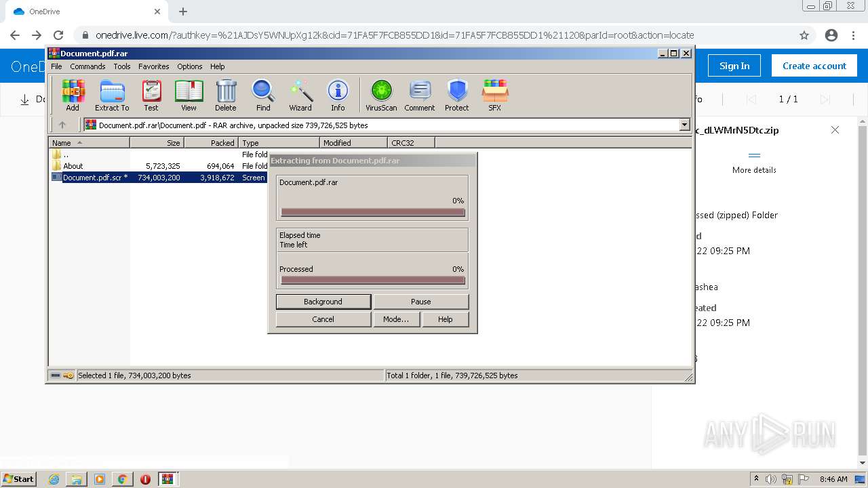Sort by Size column header
Viewport: 868px width, 488px height.
(157, 143)
